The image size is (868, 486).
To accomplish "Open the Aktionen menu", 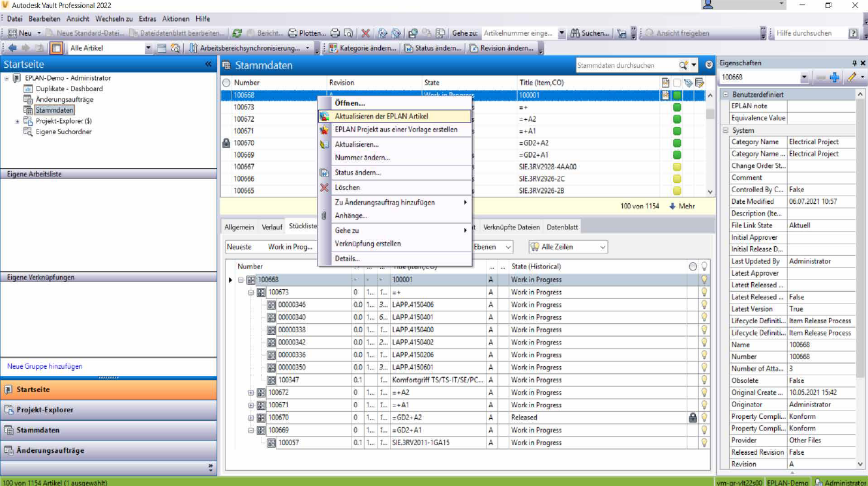I will pos(177,19).
